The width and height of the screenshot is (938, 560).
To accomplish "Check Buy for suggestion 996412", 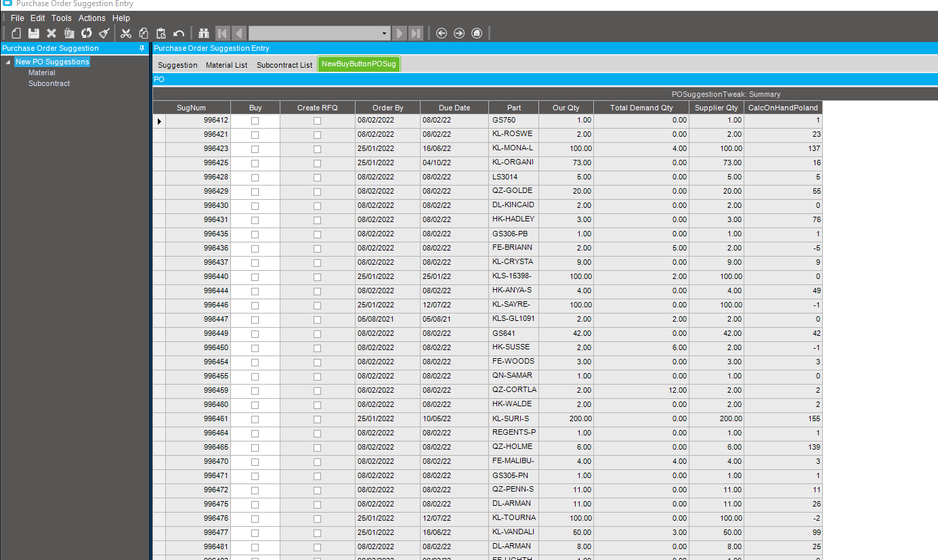I will click(255, 121).
